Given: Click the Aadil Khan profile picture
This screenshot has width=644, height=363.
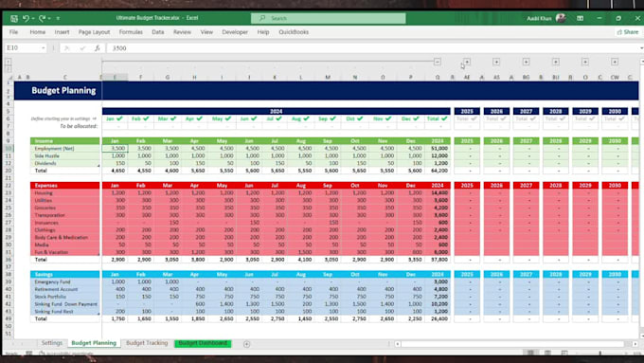Looking at the screenshot, I should pyautogui.click(x=561, y=18).
